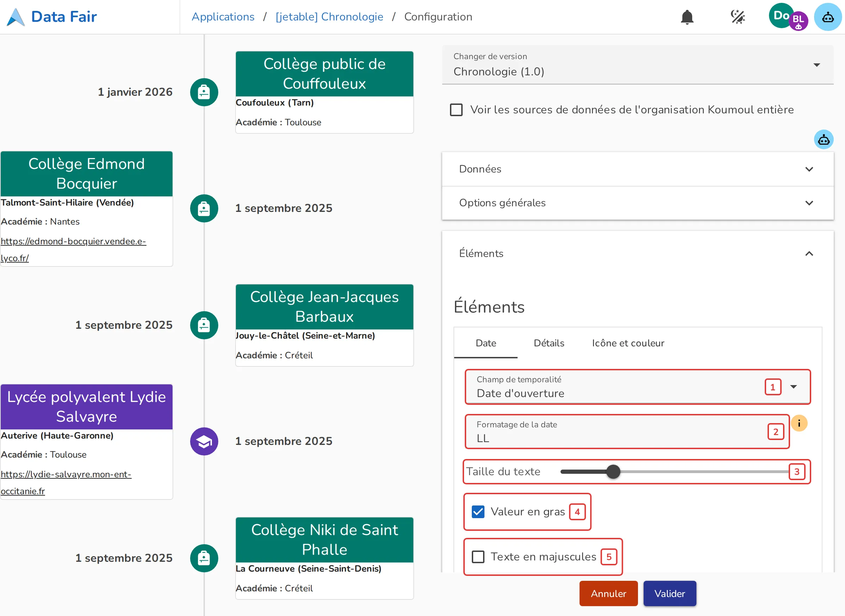Click the info icon beside Formatage de la date

(x=799, y=423)
